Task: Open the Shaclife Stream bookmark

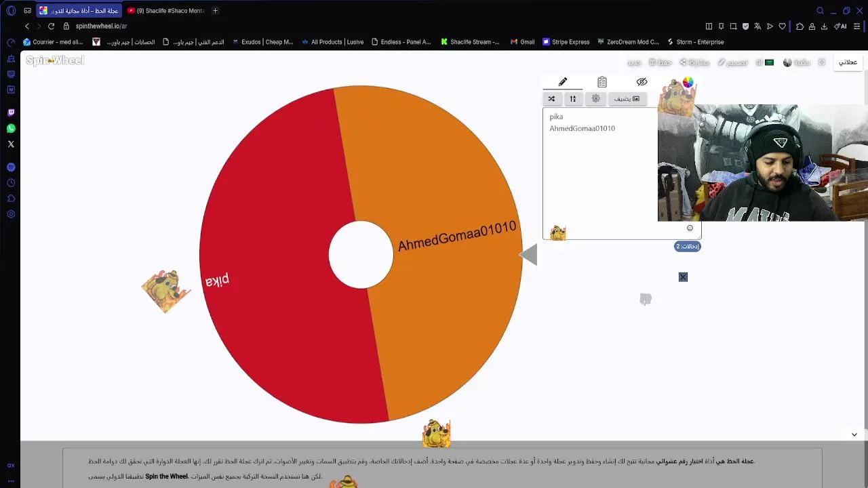Action: pyautogui.click(x=470, y=42)
